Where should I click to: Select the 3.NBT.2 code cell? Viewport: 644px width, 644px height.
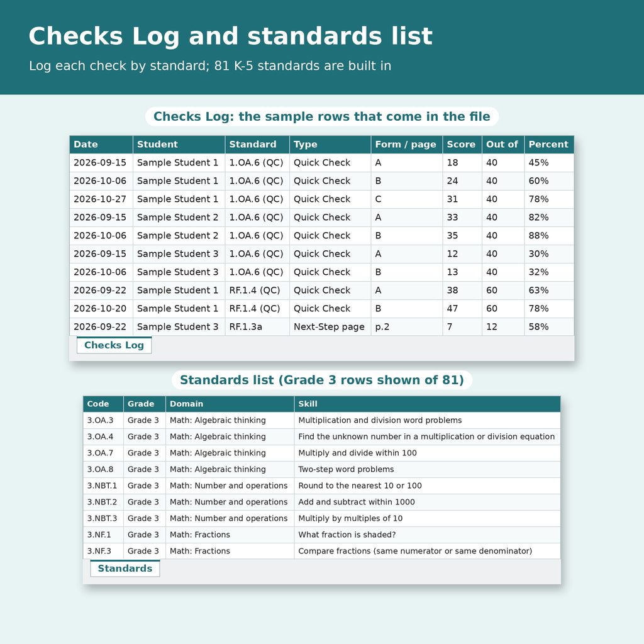[x=103, y=502]
